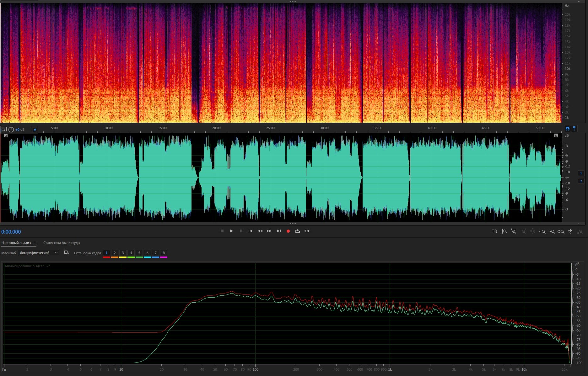Switch to Статистика Амплитуды tab
This screenshot has height=376, width=588.
(62, 243)
